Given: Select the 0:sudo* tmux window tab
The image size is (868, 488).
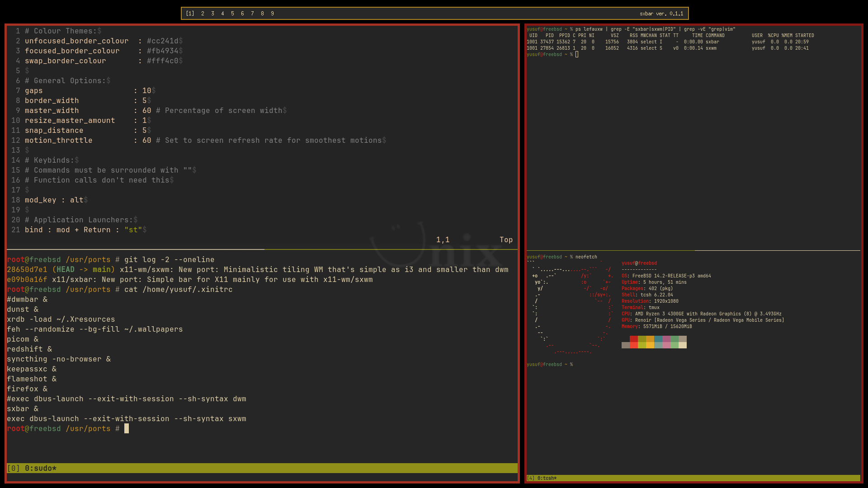Looking at the screenshot, I should (40, 468).
